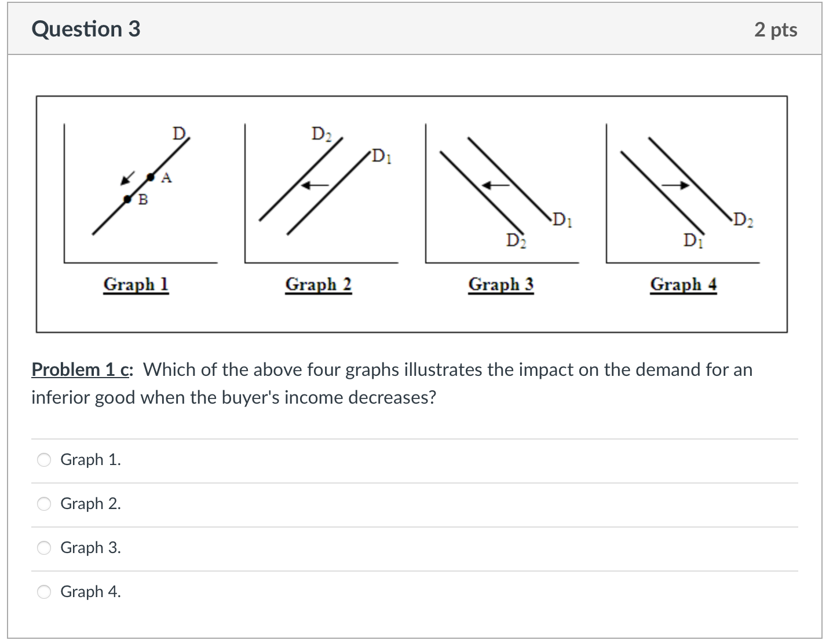The height and width of the screenshot is (644, 833).
Task: Select the Graph 1 radio button
Action: [43, 459]
